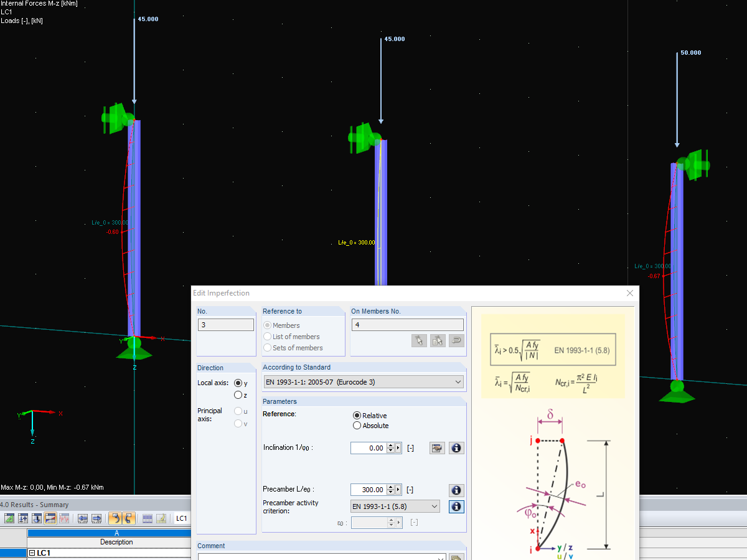This screenshot has height=560, width=747.
Task: Click the disabled ε0 spinner arrows
Action: pos(391,523)
